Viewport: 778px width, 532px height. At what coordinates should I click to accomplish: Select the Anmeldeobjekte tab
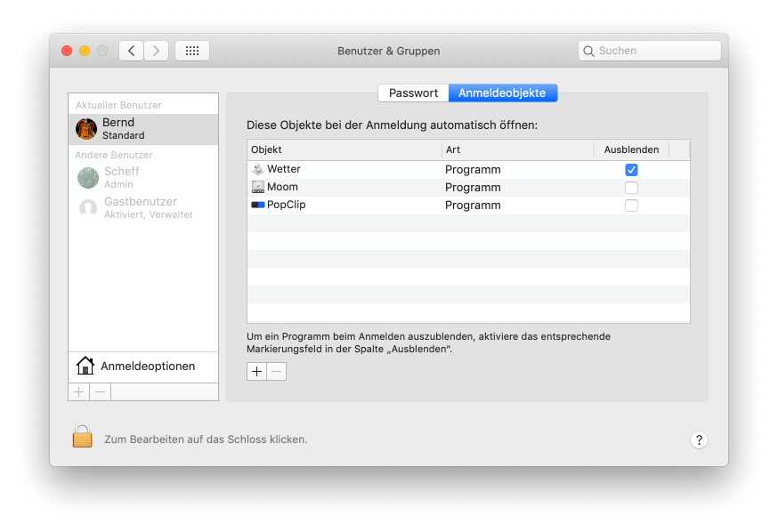[502, 93]
